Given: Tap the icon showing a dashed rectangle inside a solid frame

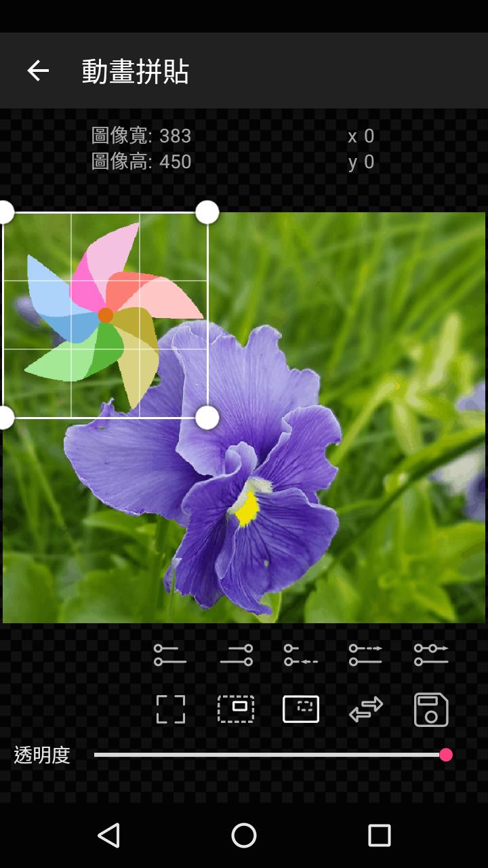Looking at the screenshot, I should click(x=301, y=709).
